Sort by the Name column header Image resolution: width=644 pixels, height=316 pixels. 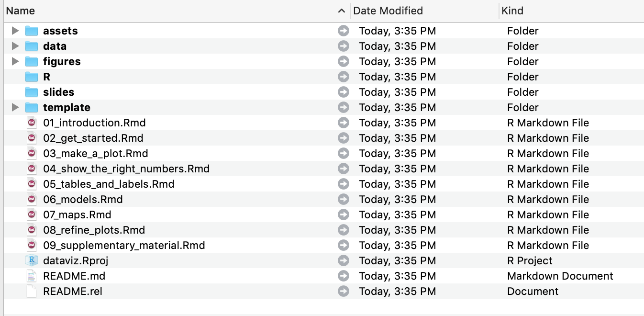click(21, 11)
